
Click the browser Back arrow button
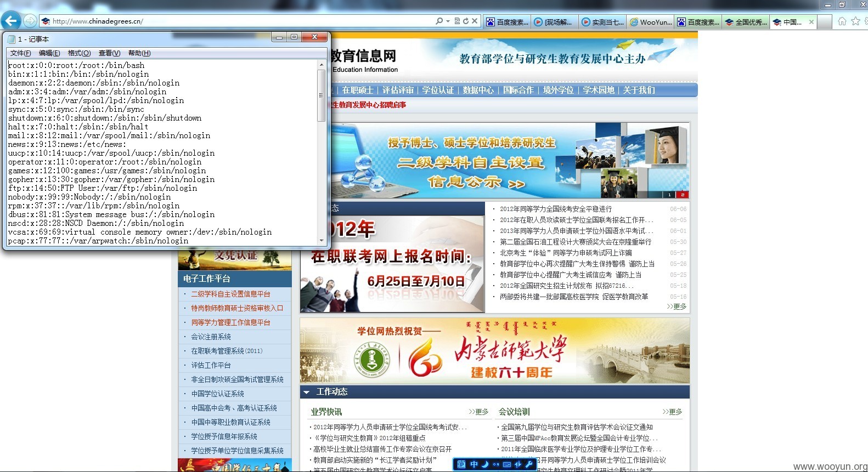click(x=11, y=21)
